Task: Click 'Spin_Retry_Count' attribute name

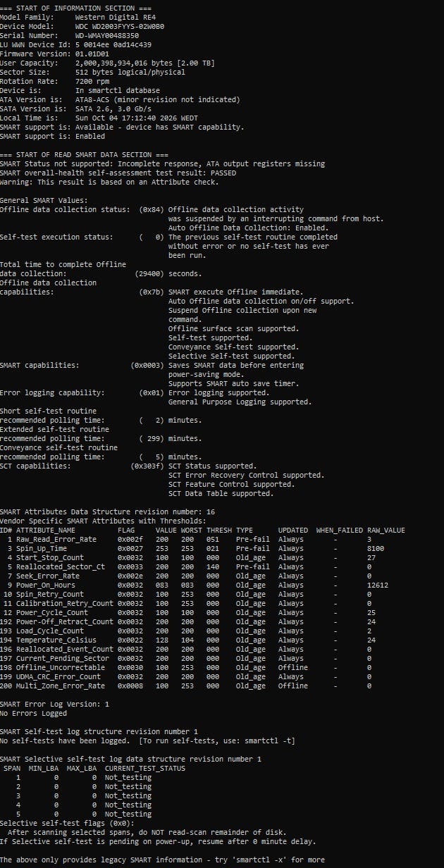Action: tap(50, 594)
